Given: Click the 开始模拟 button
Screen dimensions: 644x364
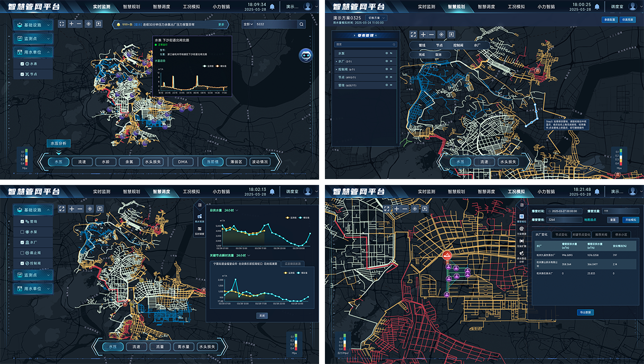Looking at the screenshot, I should point(631,219).
